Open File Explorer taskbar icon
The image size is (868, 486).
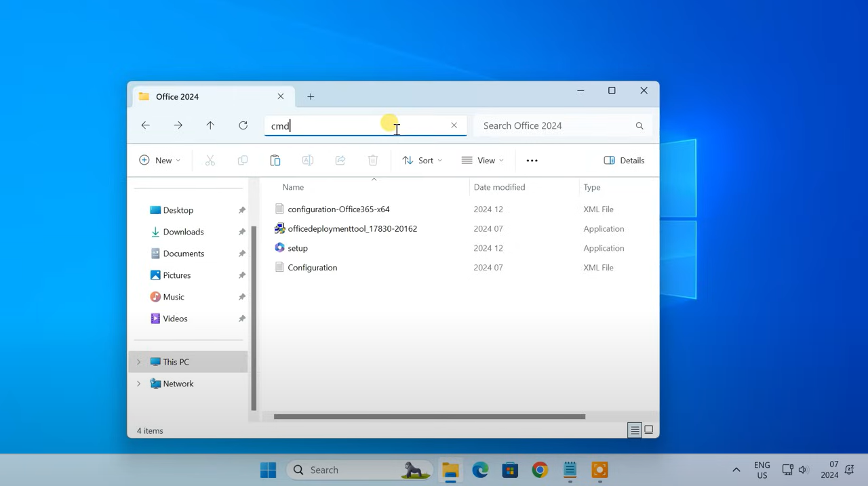click(x=450, y=470)
